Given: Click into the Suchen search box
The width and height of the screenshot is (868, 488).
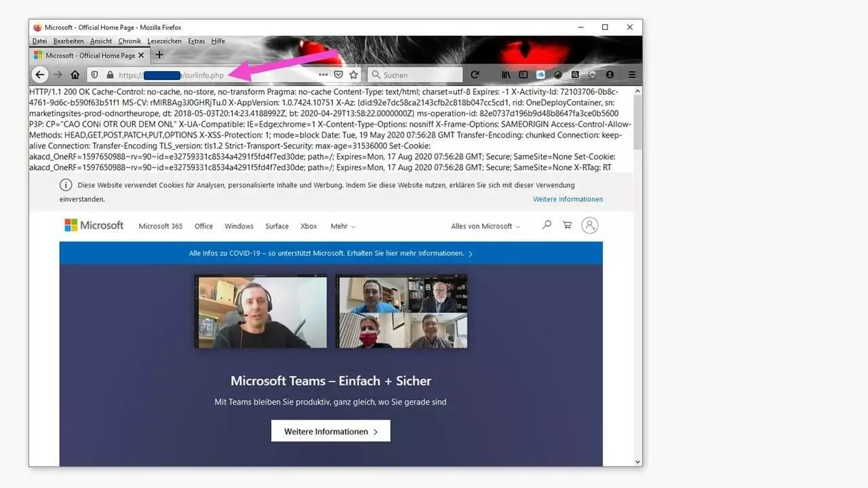Looking at the screenshot, I should pyautogui.click(x=415, y=75).
